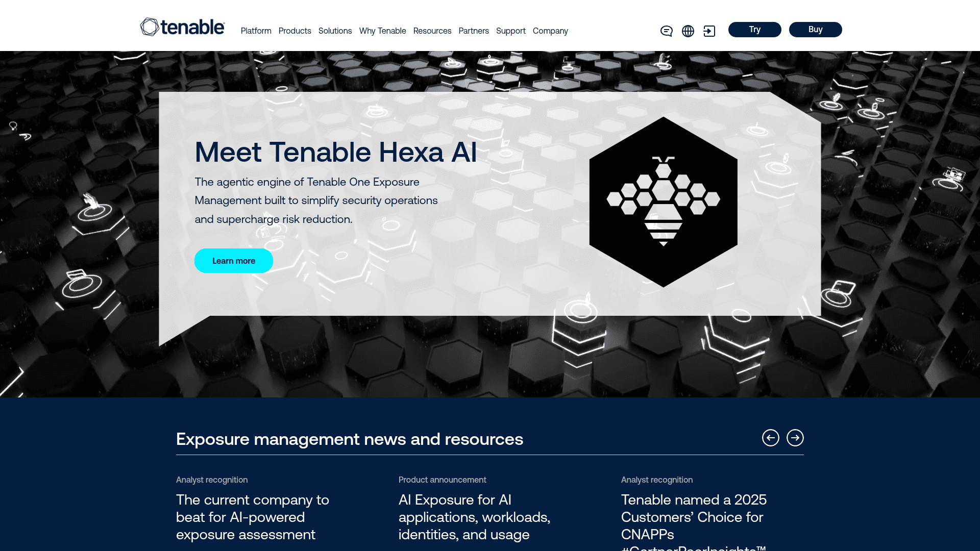Open the AI Exposure for AI applications article
This screenshot has width=980, height=551.
(475, 517)
